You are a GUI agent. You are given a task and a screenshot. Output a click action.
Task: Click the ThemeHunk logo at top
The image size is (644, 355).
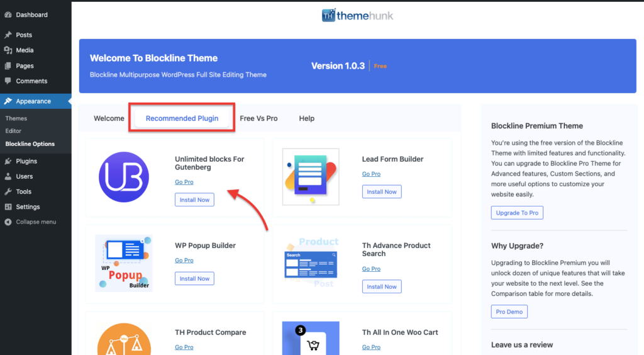(x=357, y=16)
